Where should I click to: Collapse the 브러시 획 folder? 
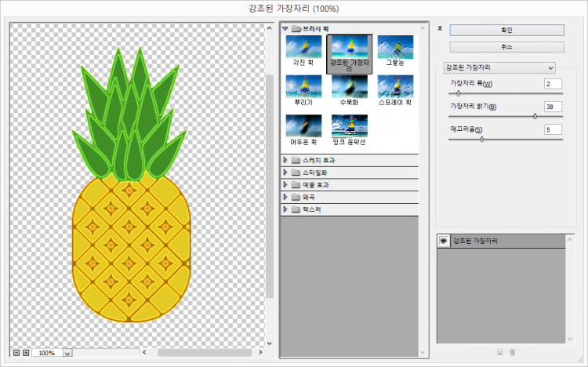286,29
